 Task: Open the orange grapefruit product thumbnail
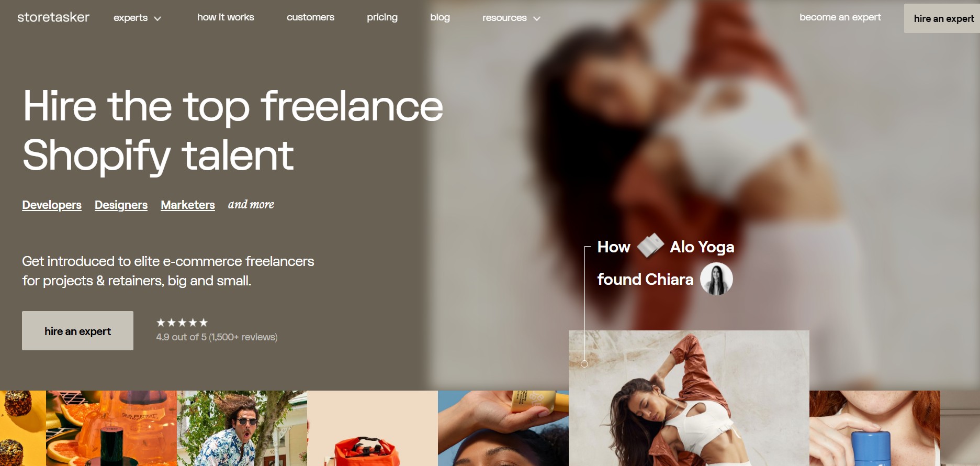point(111,428)
